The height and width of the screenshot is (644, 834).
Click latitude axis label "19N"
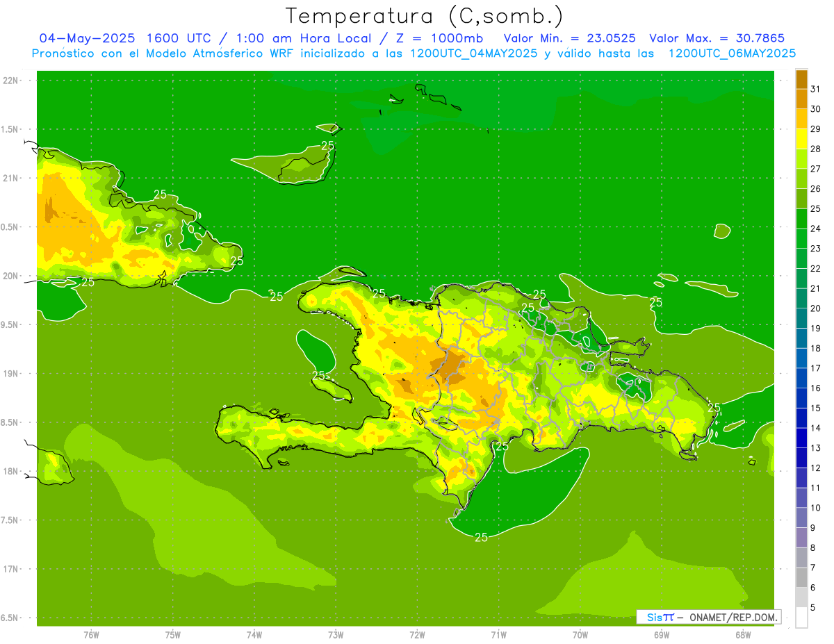click(11, 374)
